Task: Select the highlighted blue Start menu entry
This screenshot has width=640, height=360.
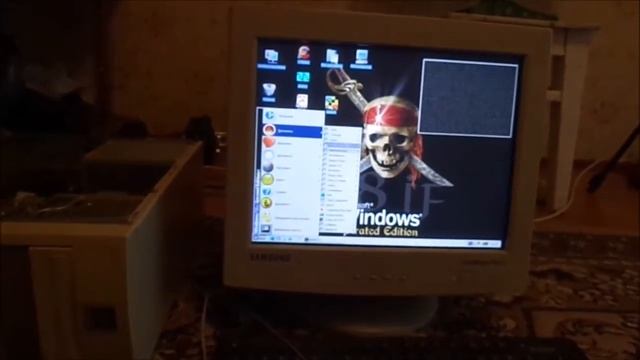Action: click(x=291, y=131)
